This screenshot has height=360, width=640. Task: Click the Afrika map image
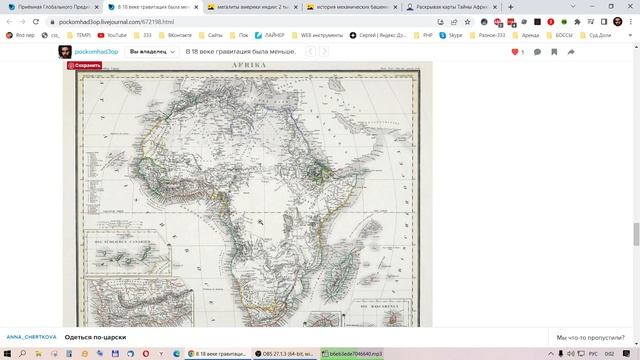click(x=248, y=194)
